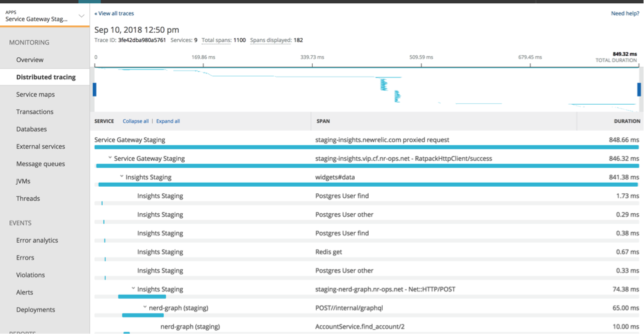The image size is (644, 334).
Task: Grab the right timeline range handle
Action: (639, 89)
